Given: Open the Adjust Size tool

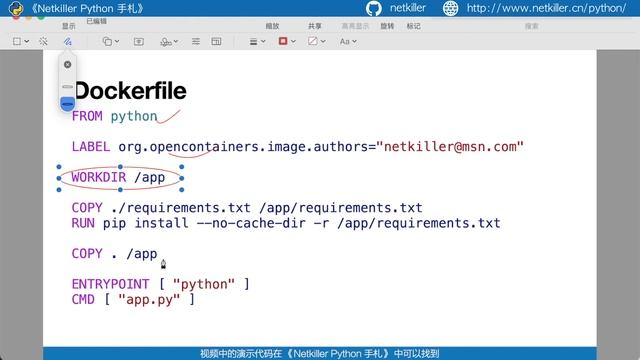Looking at the screenshot, I should (x=216, y=41).
